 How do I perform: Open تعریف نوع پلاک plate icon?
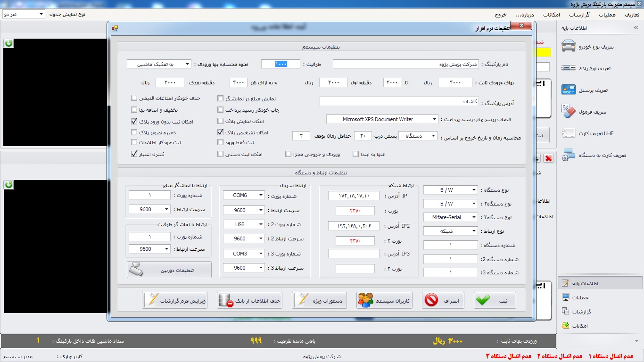(569, 68)
